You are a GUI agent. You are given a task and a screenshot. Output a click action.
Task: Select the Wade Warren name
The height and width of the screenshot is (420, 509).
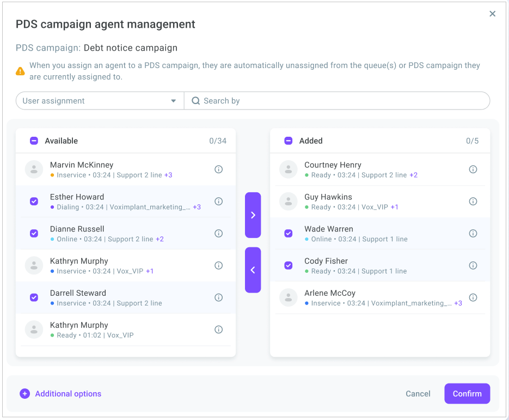tap(328, 229)
